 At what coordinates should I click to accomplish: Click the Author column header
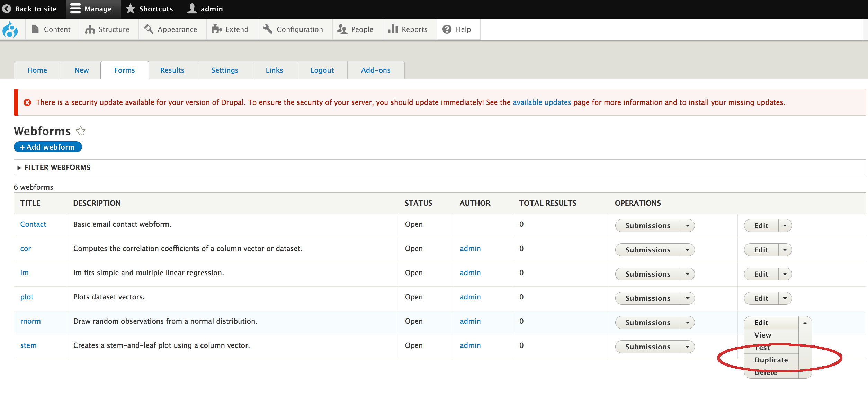point(475,203)
